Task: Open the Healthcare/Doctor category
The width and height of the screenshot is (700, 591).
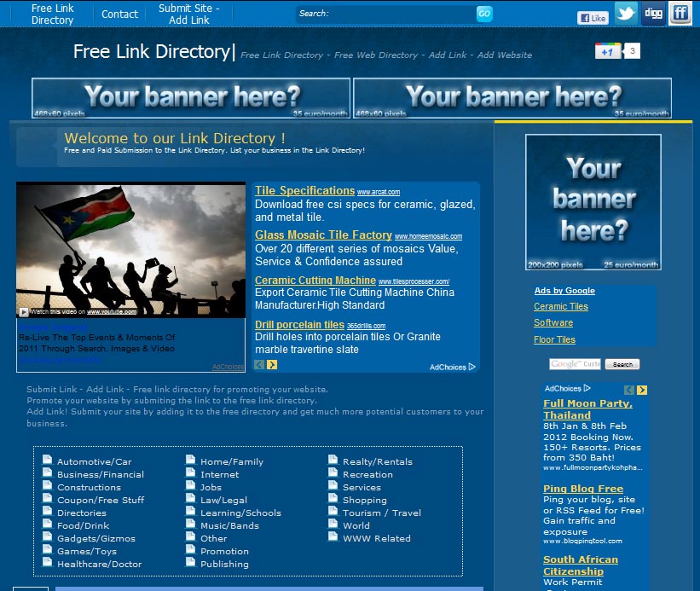Action: click(99, 564)
